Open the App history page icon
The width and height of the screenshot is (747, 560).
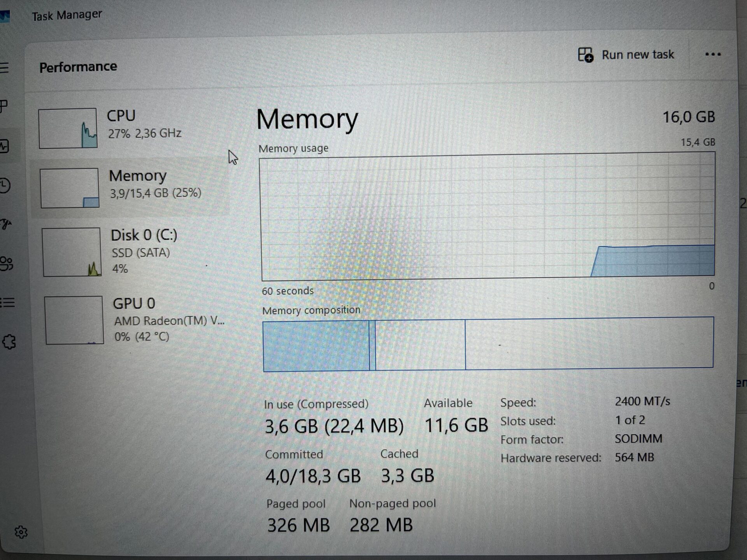pos(5,185)
